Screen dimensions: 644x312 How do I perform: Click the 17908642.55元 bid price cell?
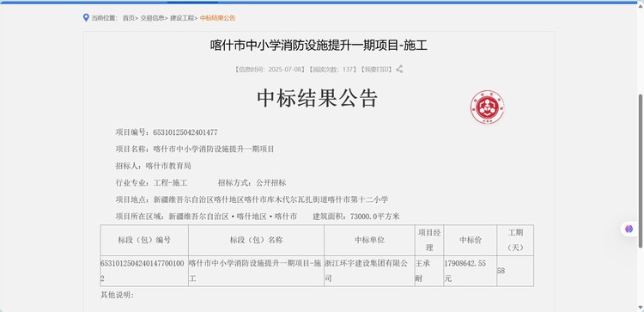point(471,271)
